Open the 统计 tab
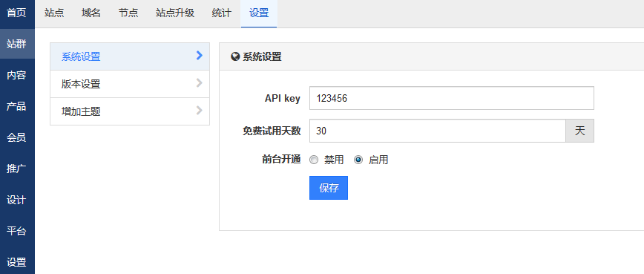Image resolution: width=644 pixels, height=274 pixels. coord(221,13)
